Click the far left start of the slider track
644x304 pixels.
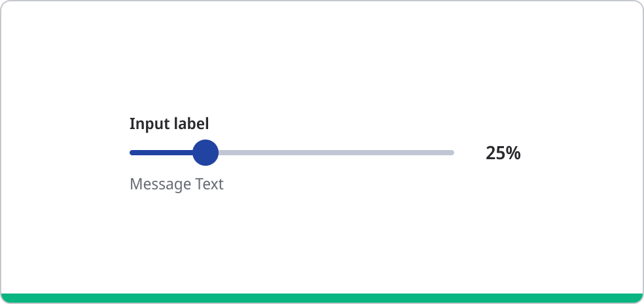(133, 153)
